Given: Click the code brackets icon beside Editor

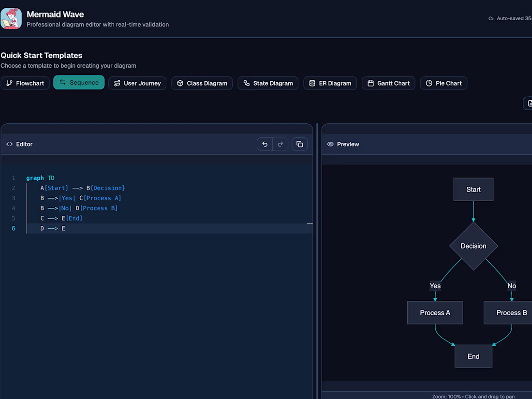Looking at the screenshot, I should 9,144.
